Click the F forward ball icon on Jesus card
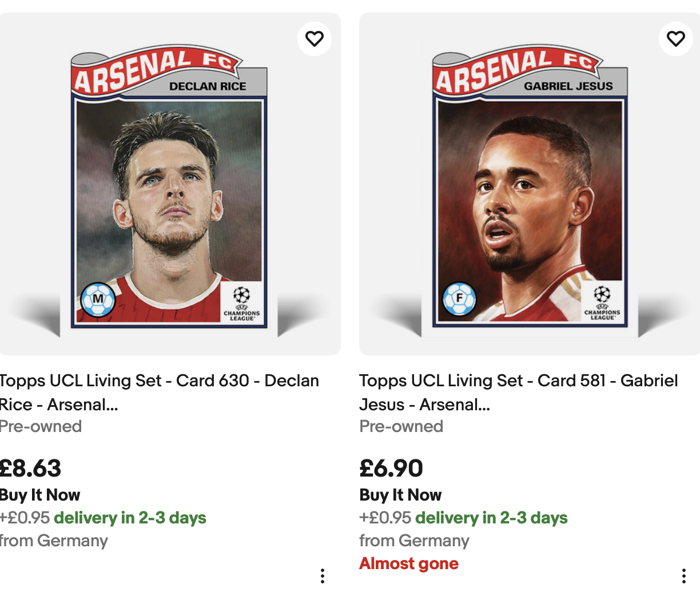Screen dimensions: 700x600 459,299
